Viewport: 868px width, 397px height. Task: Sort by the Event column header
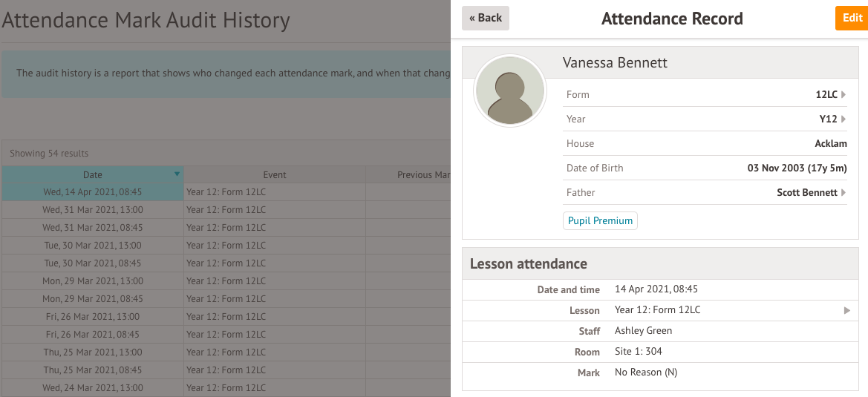coord(275,174)
